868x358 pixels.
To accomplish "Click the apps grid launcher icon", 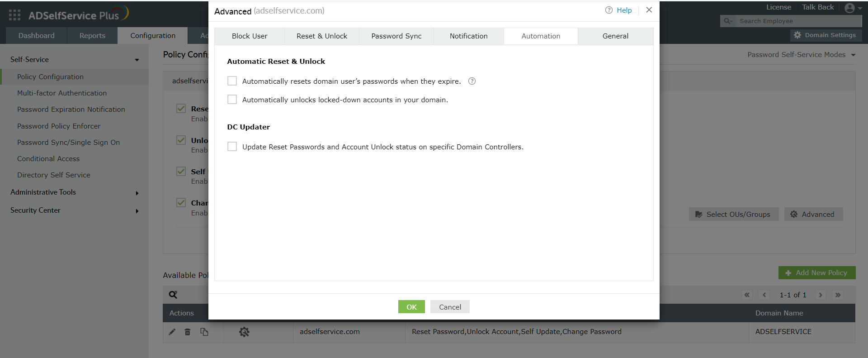I will (14, 15).
